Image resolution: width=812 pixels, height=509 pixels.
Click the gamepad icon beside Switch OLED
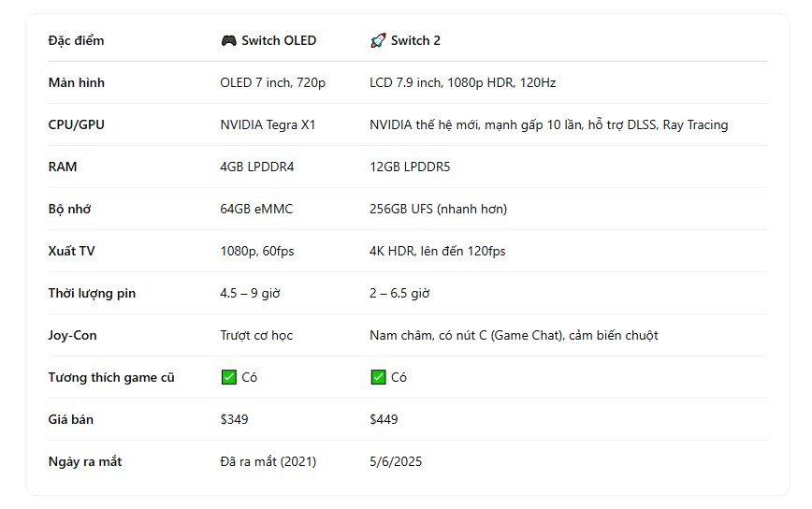pyautogui.click(x=228, y=41)
